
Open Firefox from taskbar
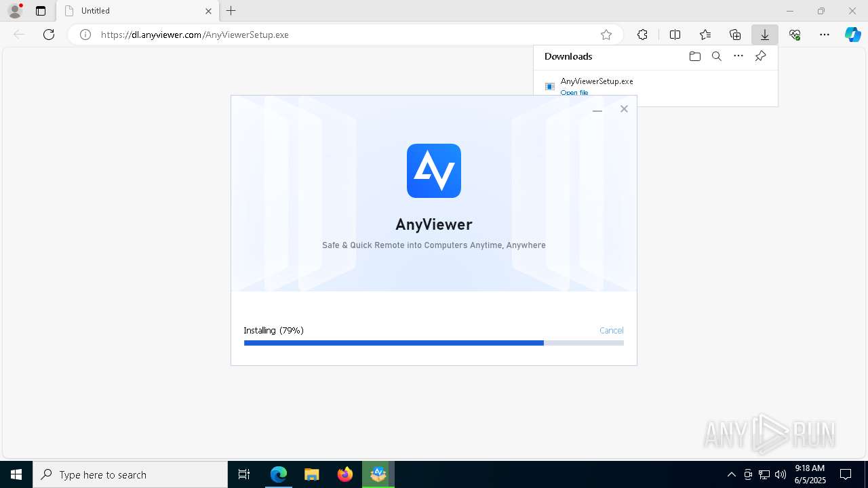pos(345,474)
